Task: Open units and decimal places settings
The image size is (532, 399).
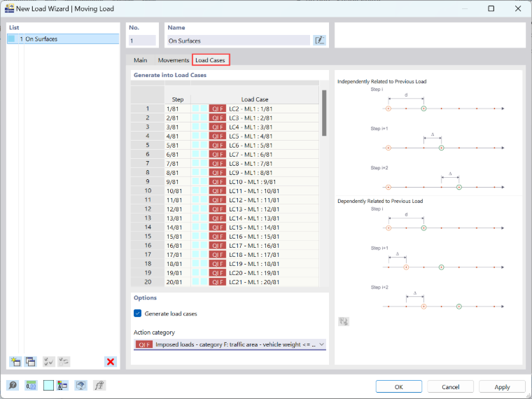Action: point(31,386)
